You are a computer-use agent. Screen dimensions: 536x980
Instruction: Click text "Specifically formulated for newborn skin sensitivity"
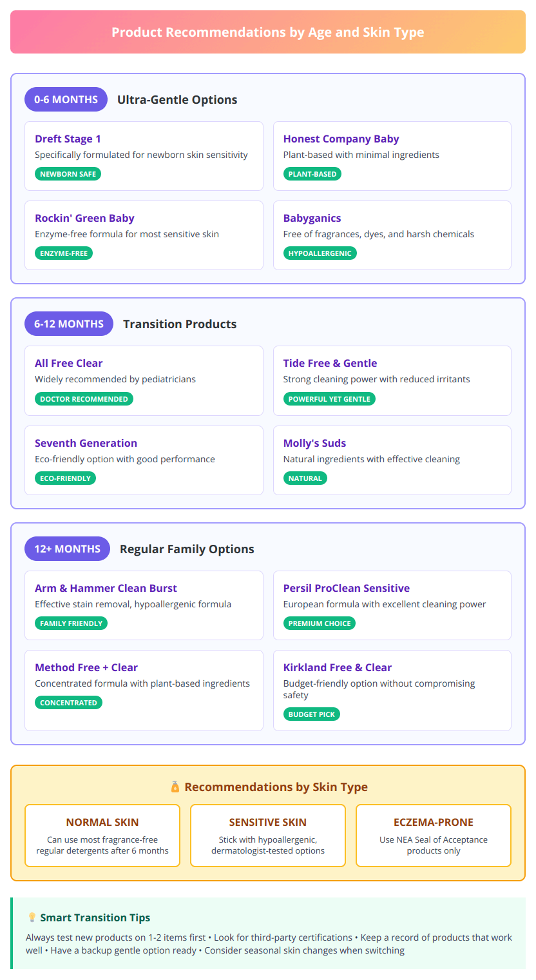(x=141, y=155)
